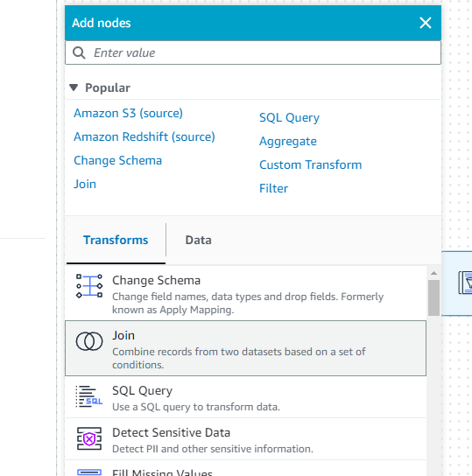The width and height of the screenshot is (472, 476).
Task: Choose Change Schema in Popular links
Action: [x=118, y=160]
